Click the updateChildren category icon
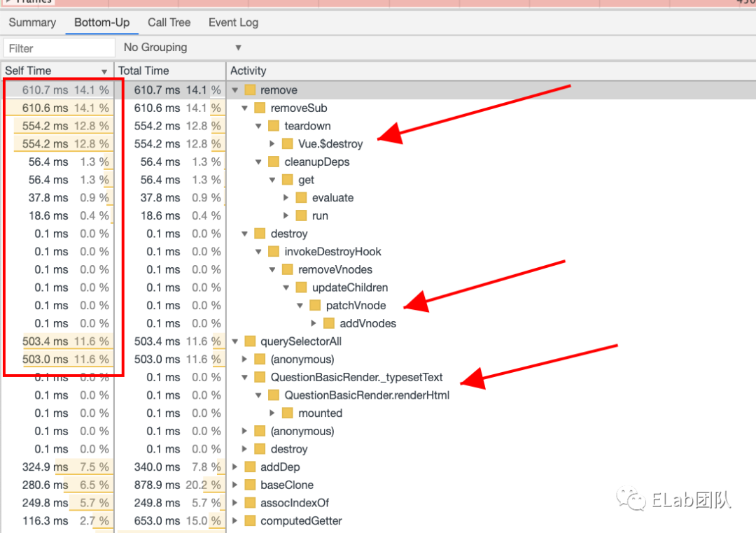This screenshot has width=756, height=533. coord(301,287)
